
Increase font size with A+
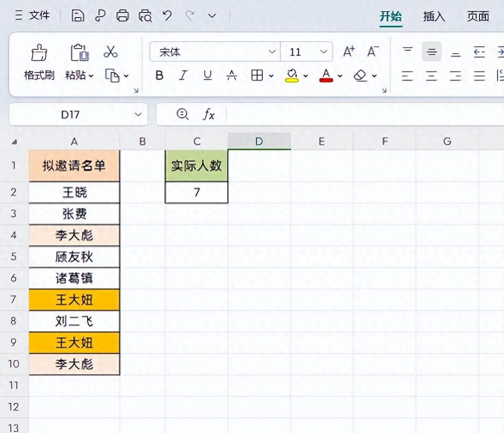pyautogui.click(x=349, y=52)
